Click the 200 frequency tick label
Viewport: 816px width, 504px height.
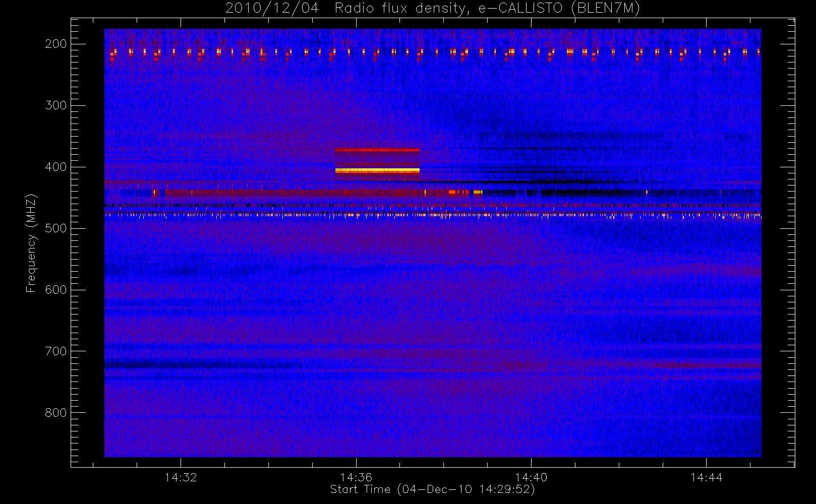click(56, 44)
